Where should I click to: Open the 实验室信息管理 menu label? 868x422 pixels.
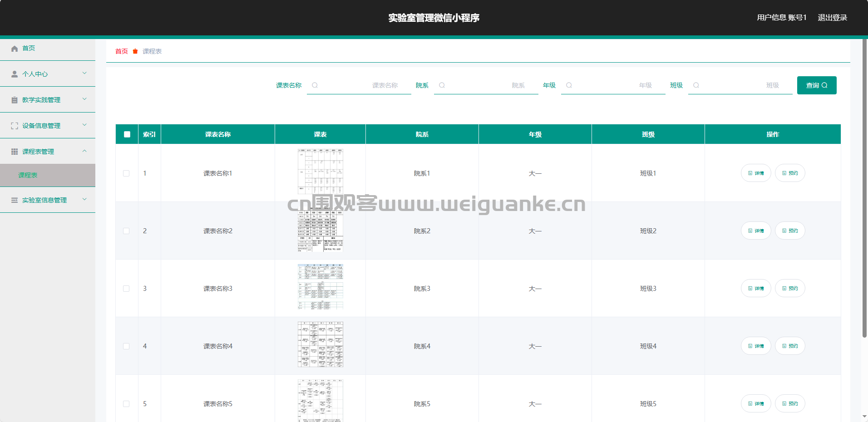(x=44, y=200)
